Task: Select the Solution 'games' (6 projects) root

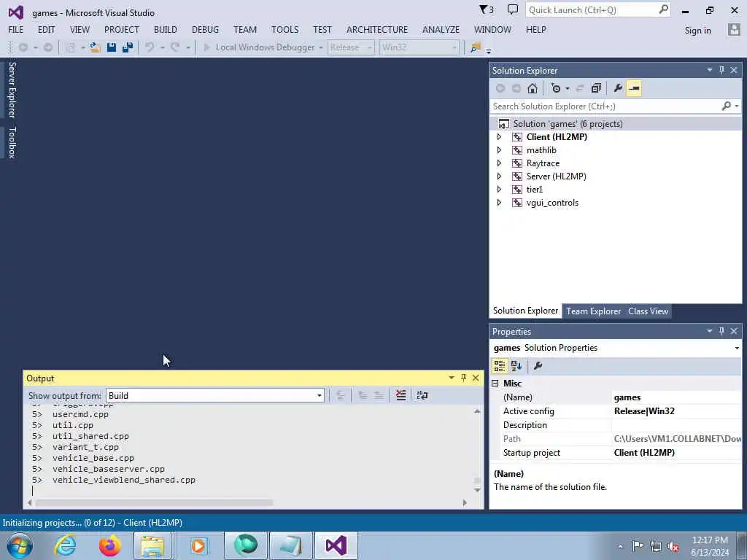Action: coord(568,124)
